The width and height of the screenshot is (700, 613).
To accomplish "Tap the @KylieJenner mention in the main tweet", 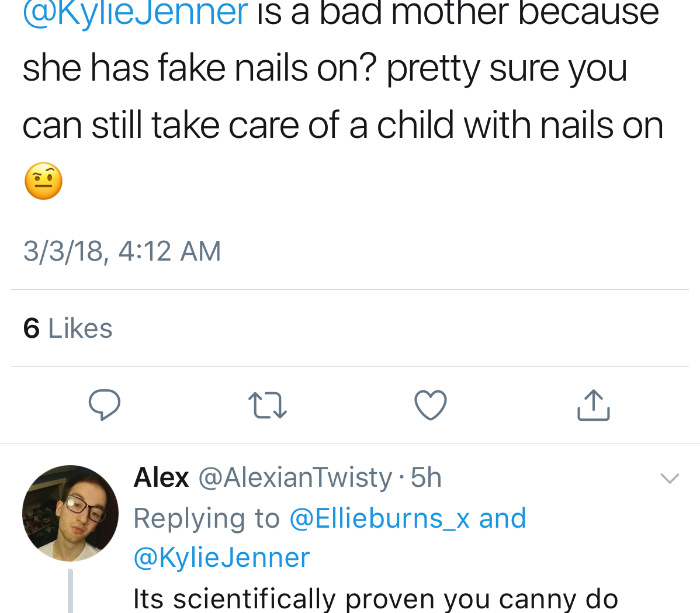I will (x=136, y=13).
